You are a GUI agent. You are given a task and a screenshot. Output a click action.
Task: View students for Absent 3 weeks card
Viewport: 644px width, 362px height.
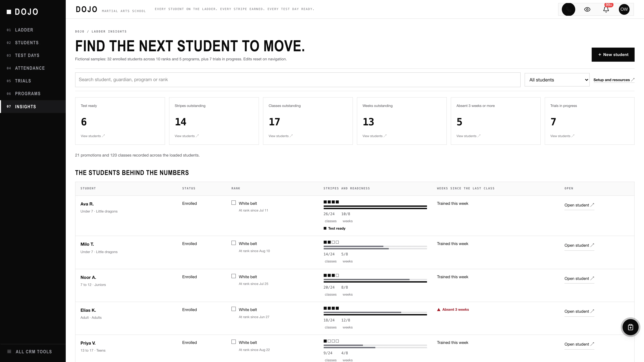tap(468, 136)
